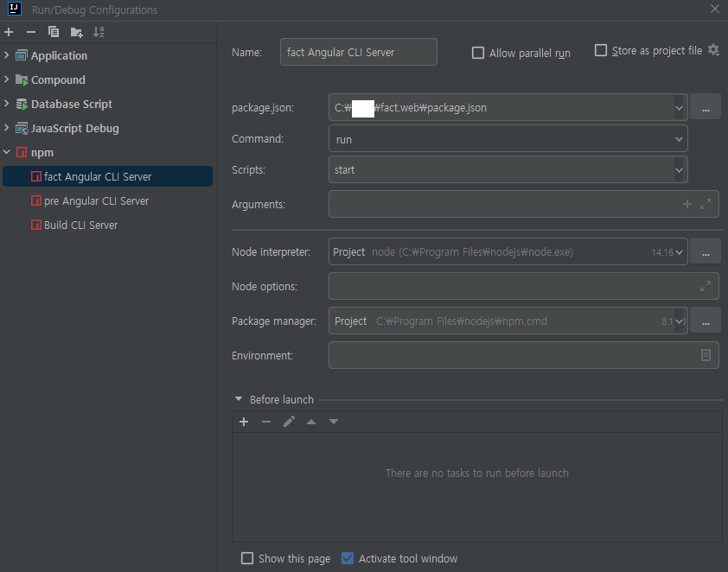Viewport: 728px width, 572px height.
Task: Open environment variables editor icon
Action: [x=706, y=355]
